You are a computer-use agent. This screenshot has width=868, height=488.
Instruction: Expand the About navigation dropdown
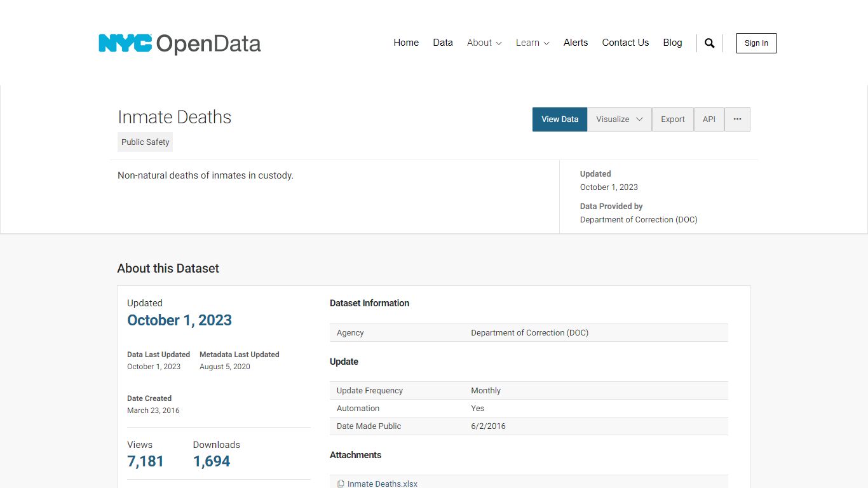(x=484, y=43)
